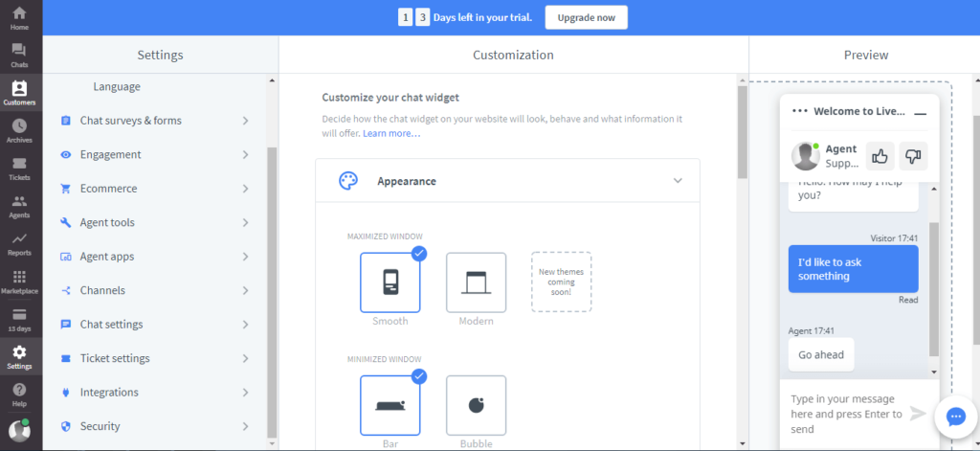Click the 13 days billing icon

point(19,315)
